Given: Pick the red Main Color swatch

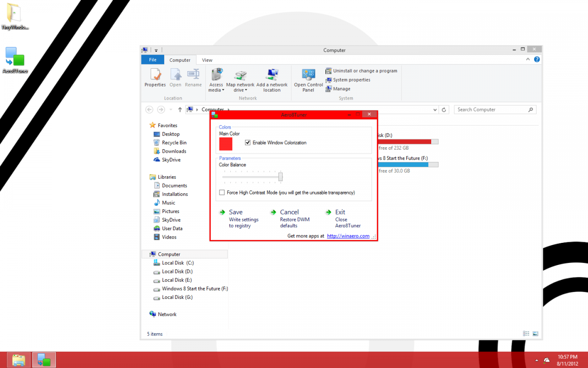Looking at the screenshot, I should coord(226,144).
